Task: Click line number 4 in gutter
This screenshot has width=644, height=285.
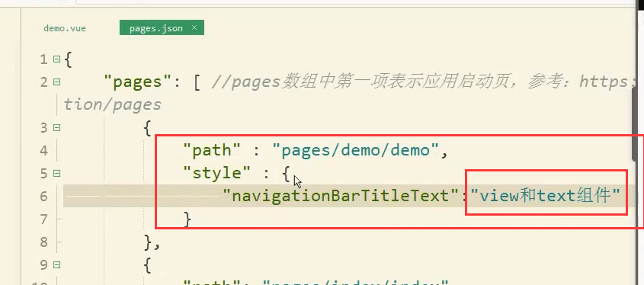Action: pyautogui.click(x=44, y=151)
